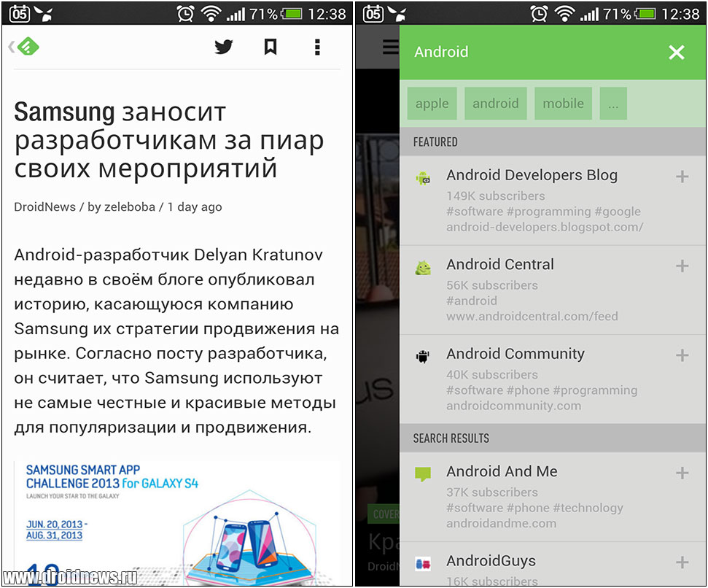Close the Android search panel

pyautogui.click(x=677, y=53)
